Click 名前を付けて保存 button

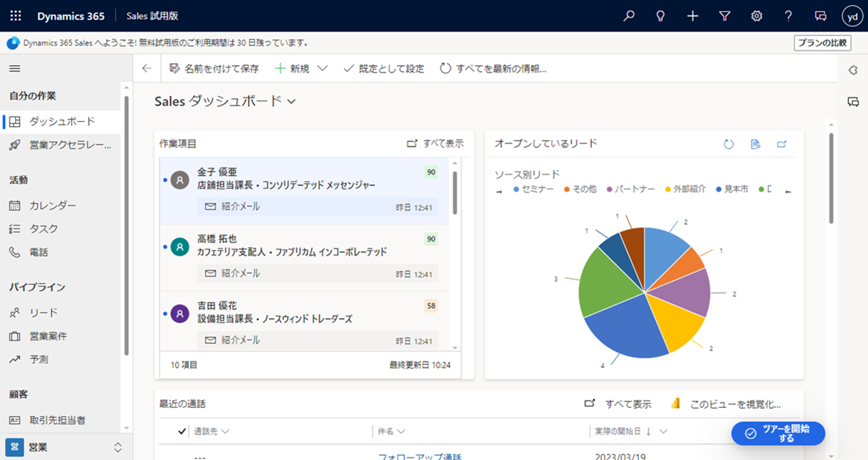[x=214, y=69]
